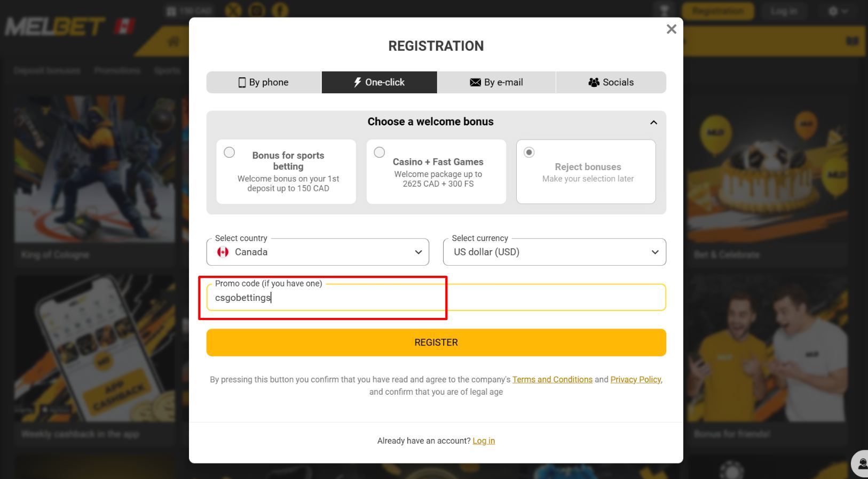The width and height of the screenshot is (868, 479).
Task: Click the trophy icon in header
Action: coord(665,11)
